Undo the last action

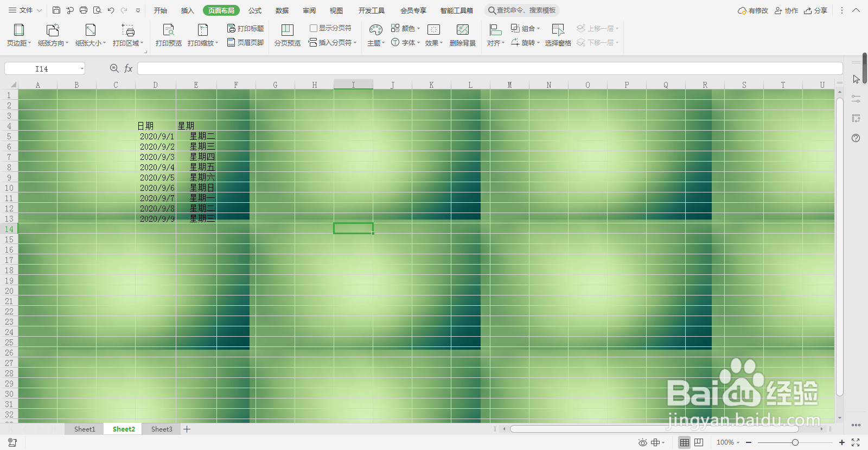(x=111, y=10)
